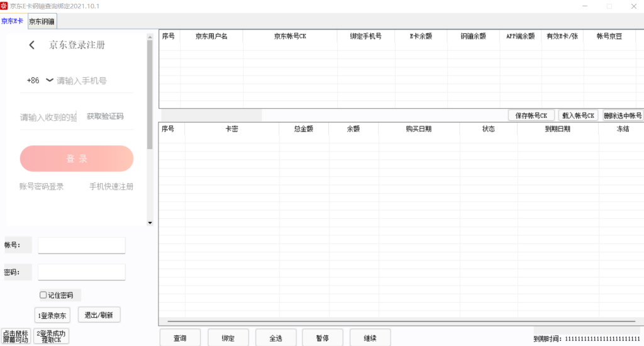Open the 京东钢镚 tab
The width and height of the screenshot is (644, 346).
tap(42, 21)
